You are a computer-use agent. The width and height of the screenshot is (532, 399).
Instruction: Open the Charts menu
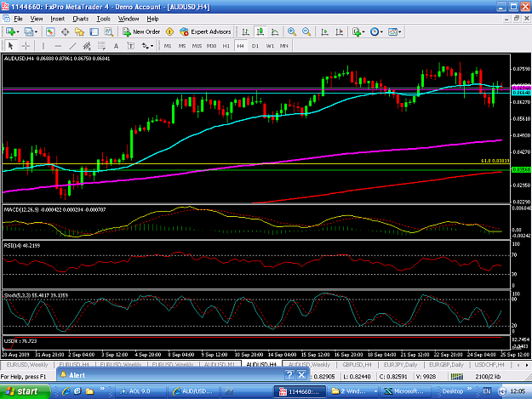(80, 19)
